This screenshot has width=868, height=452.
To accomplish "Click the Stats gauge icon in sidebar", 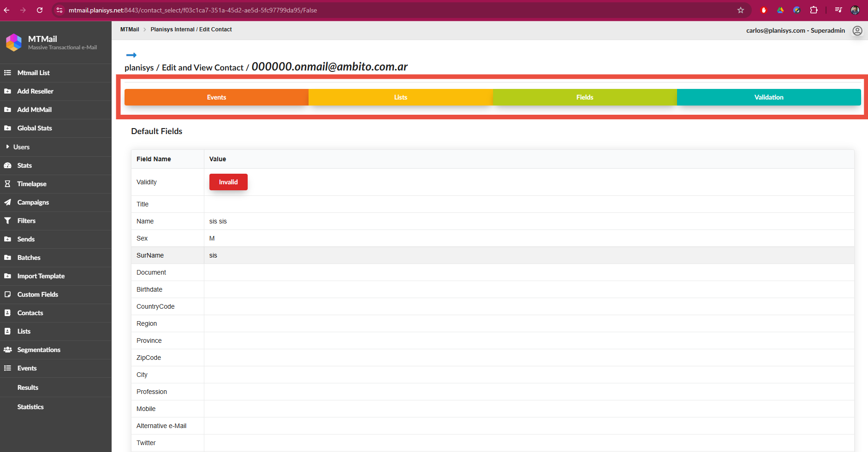I will (7, 165).
